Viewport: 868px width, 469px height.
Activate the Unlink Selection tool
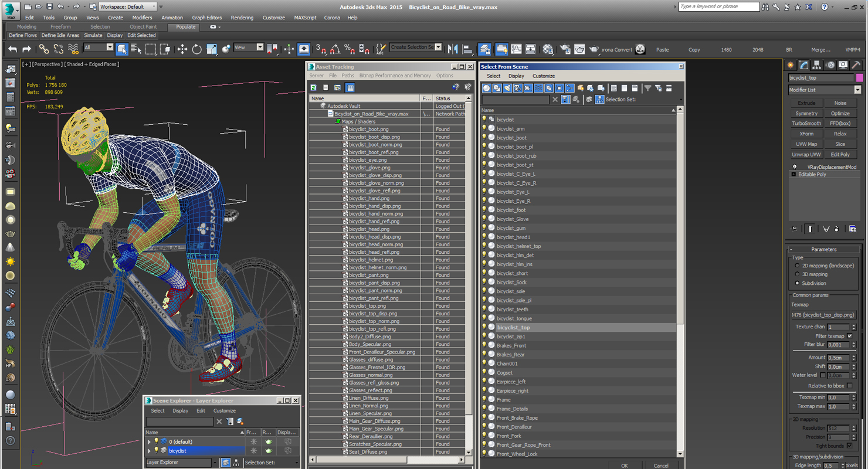coord(58,49)
